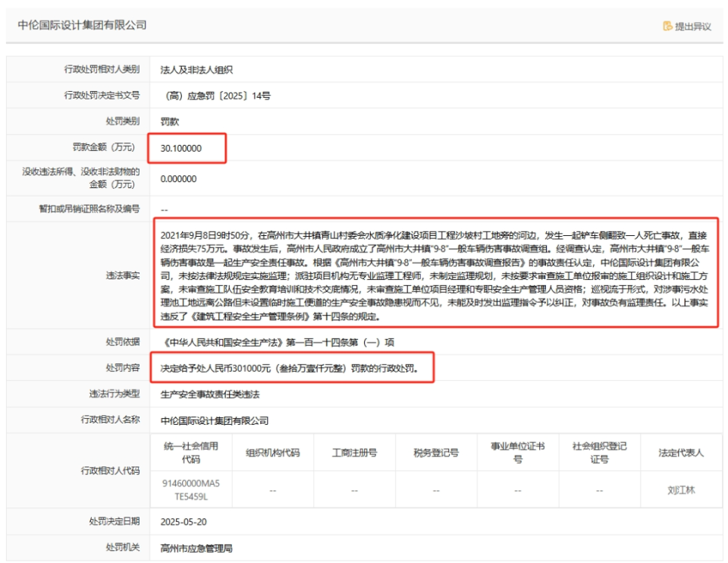Click the 事业单位证书号 column header
728x563 pixels.
518,453
